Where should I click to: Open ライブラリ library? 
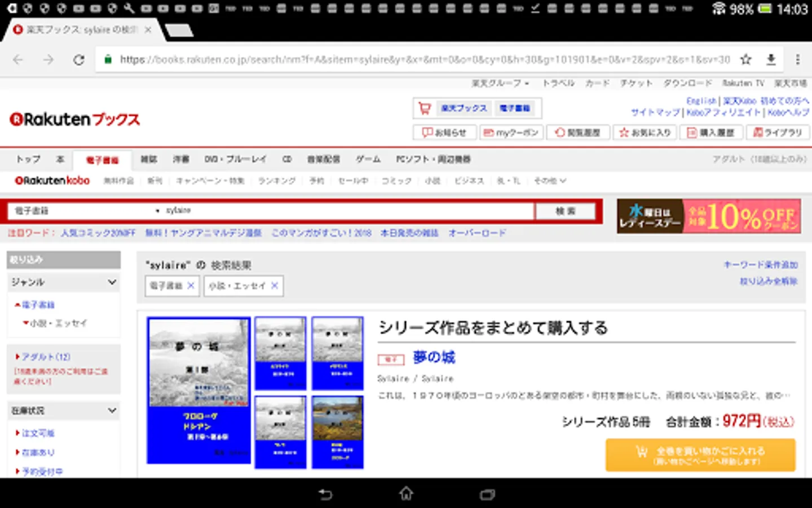pos(778,133)
